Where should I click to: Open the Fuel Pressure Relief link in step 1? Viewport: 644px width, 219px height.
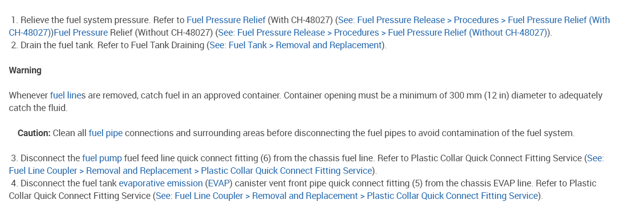226,20
